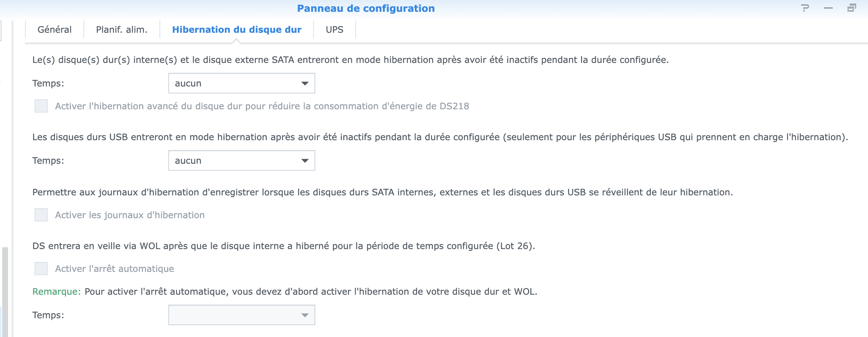
Task: Tick Activer l'arrêt automatique checkbox
Action: [x=41, y=269]
